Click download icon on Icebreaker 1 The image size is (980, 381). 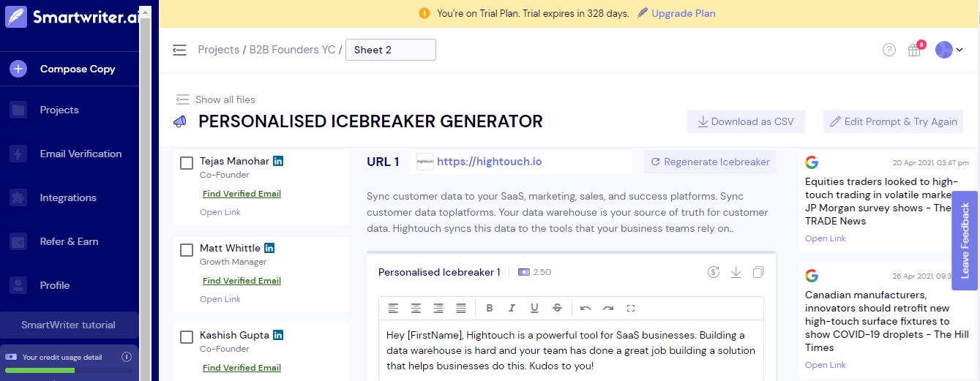click(x=736, y=272)
